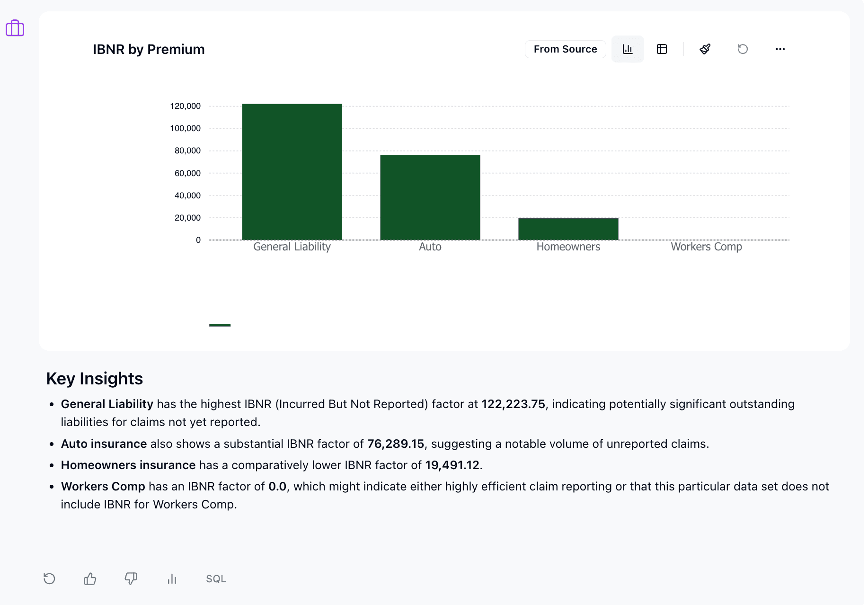Image resolution: width=868 pixels, height=605 pixels.
Task: Click the Key Insights heading
Action: click(x=95, y=379)
